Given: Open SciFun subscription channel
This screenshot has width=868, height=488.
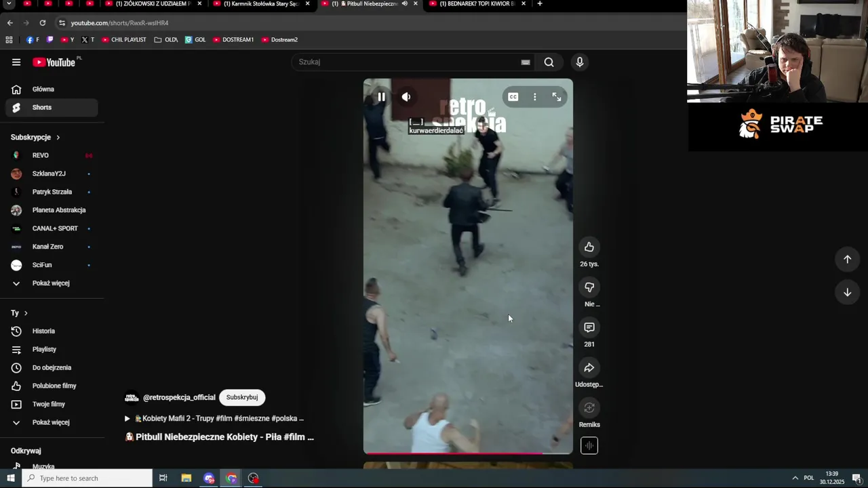Looking at the screenshot, I should 52,265.
